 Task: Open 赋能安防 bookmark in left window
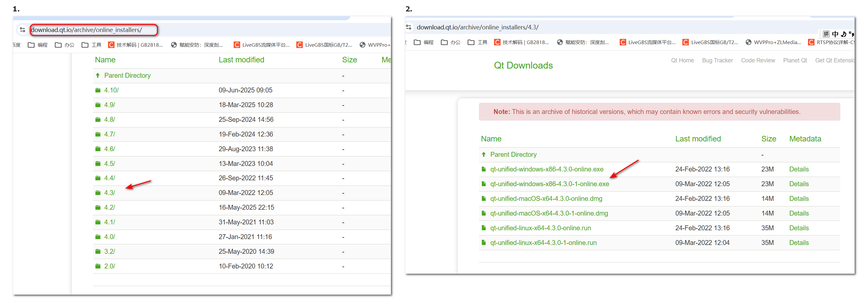point(197,45)
